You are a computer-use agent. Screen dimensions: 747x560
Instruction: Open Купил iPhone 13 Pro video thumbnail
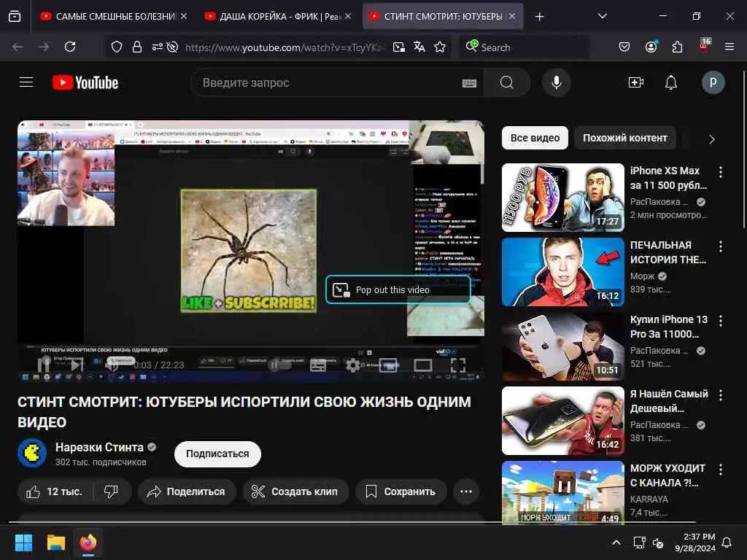562,346
